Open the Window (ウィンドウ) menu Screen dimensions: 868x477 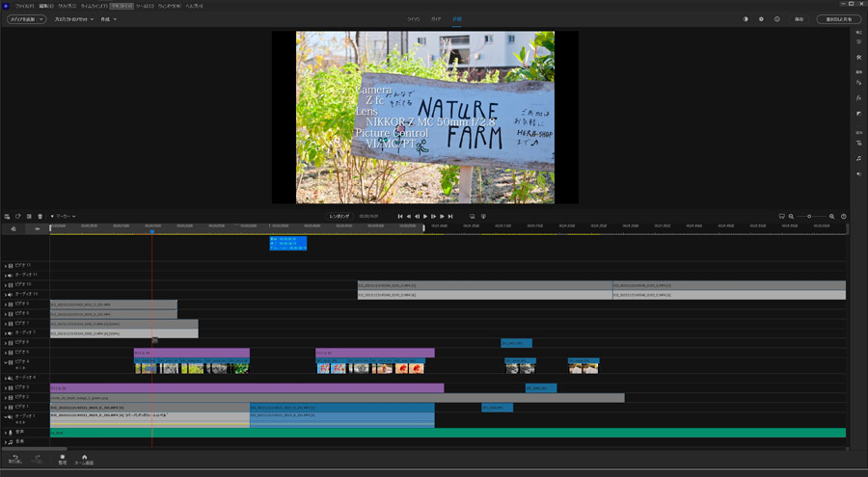170,6
